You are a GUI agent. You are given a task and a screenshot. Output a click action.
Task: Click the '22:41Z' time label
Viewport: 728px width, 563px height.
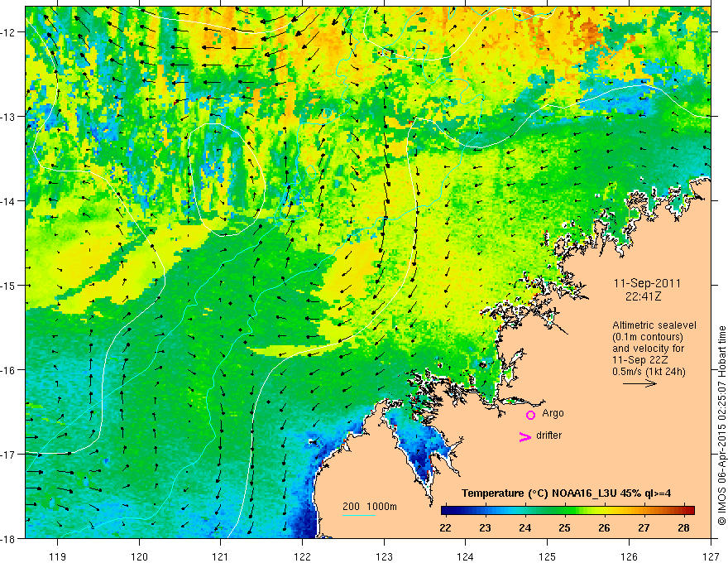[x=643, y=296]
